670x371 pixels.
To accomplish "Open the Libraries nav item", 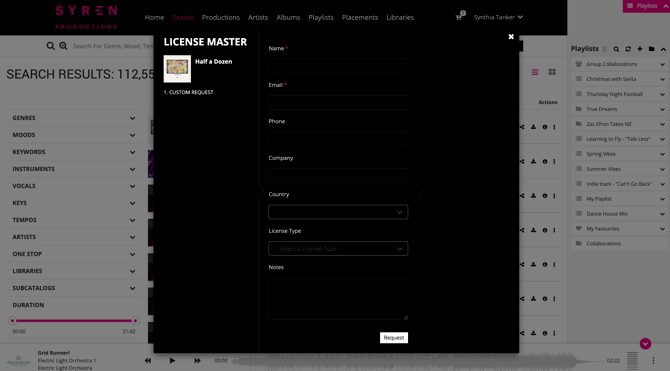I will point(400,18).
